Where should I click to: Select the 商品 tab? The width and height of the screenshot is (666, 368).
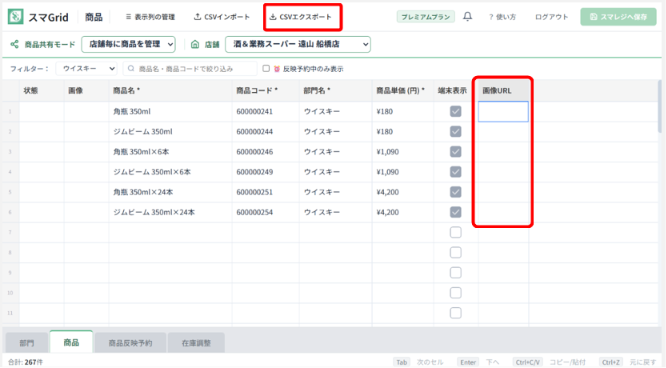click(x=71, y=342)
